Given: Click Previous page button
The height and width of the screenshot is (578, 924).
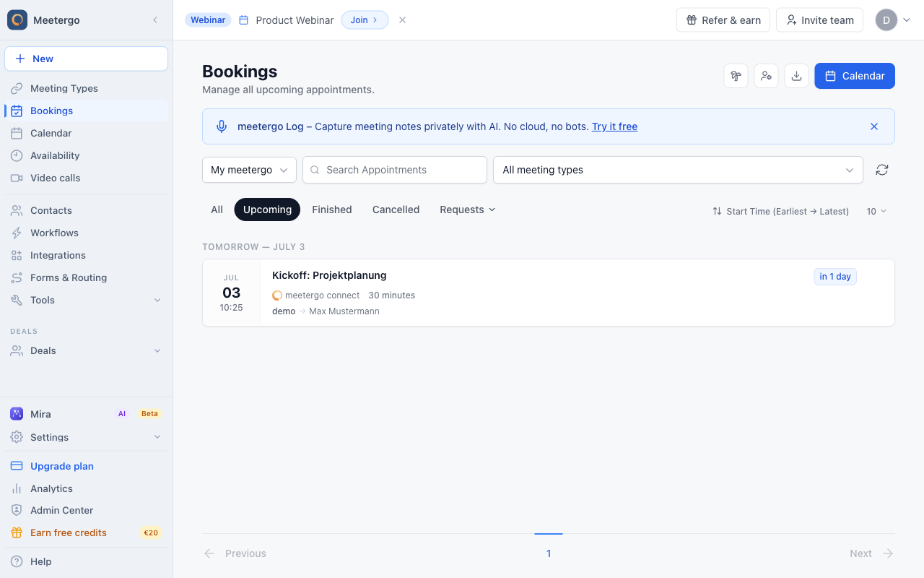Looking at the screenshot, I should [x=235, y=553].
